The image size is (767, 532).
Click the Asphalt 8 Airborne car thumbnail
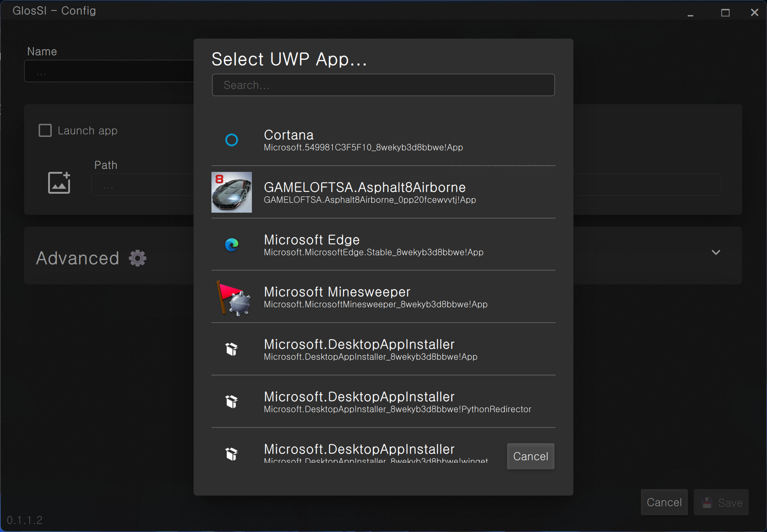[231, 192]
